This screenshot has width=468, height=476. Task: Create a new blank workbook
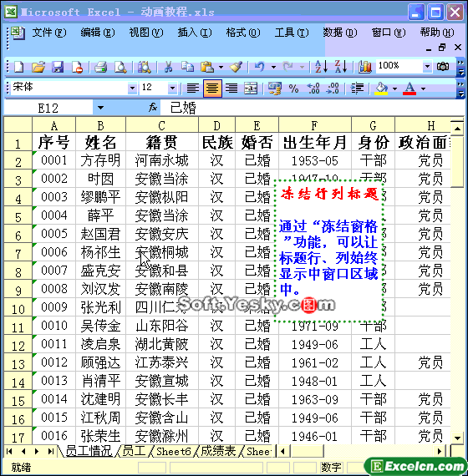19,67
